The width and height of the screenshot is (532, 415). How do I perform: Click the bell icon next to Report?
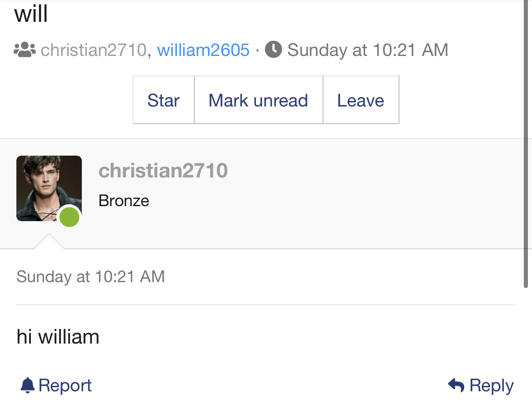coord(27,385)
